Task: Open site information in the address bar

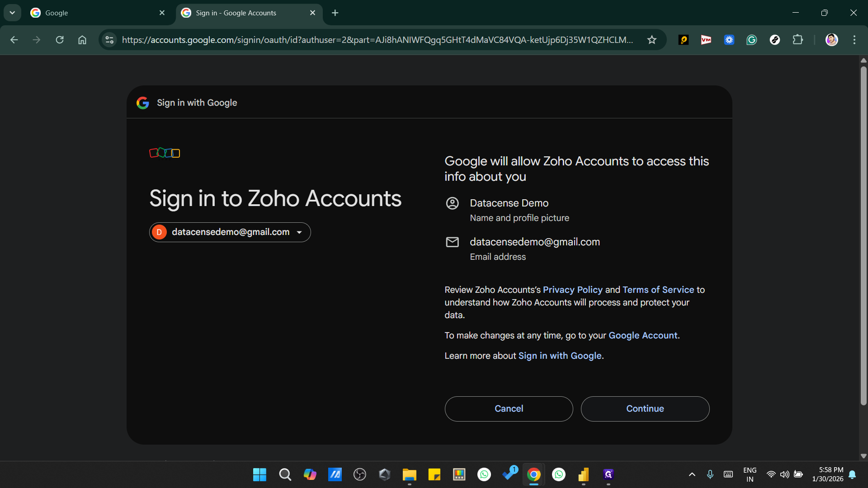Action: [108, 40]
